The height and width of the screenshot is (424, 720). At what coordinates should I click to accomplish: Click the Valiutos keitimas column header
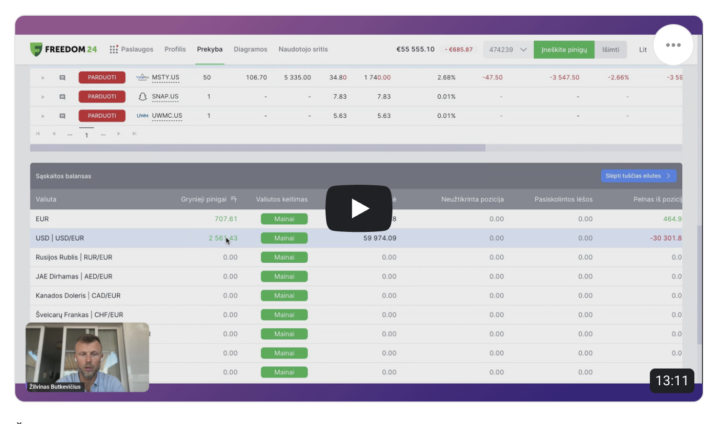click(x=281, y=199)
